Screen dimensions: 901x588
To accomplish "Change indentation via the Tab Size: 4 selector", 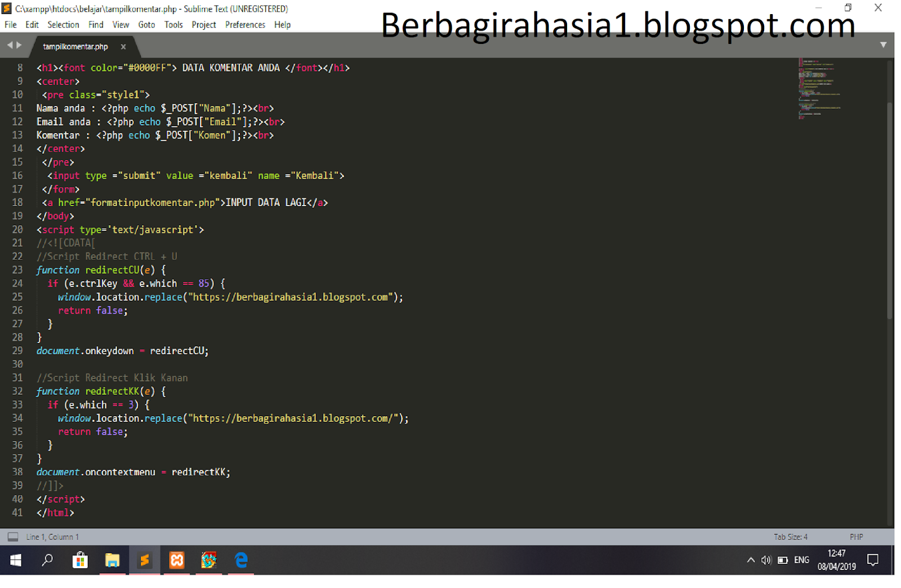I will 791,536.
